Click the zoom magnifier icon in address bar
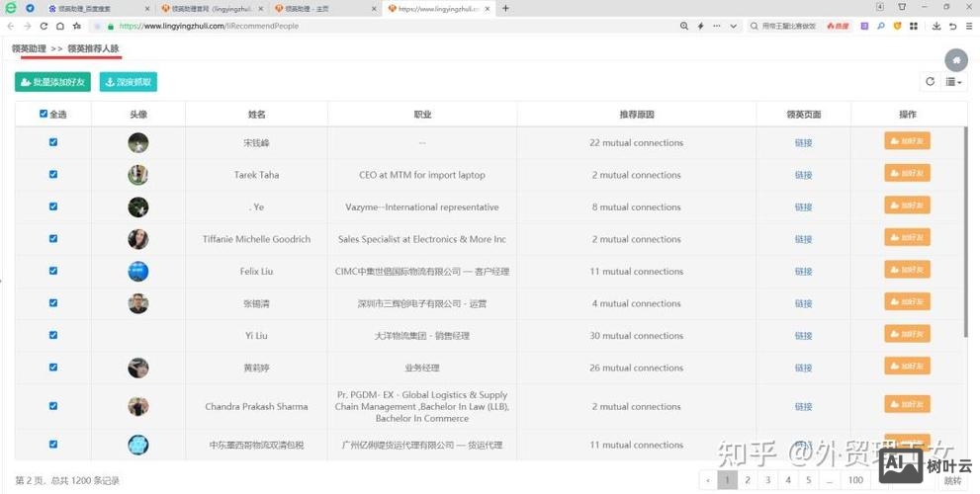 coord(684,27)
